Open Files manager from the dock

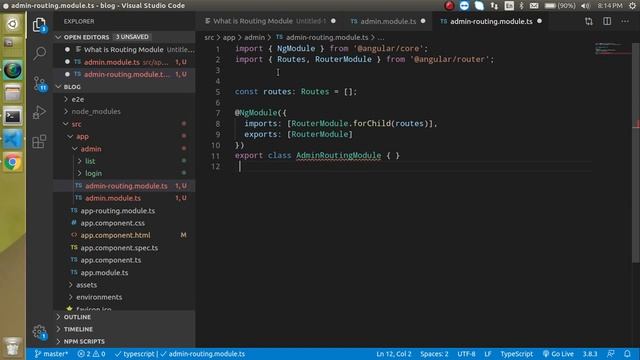(x=13, y=93)
